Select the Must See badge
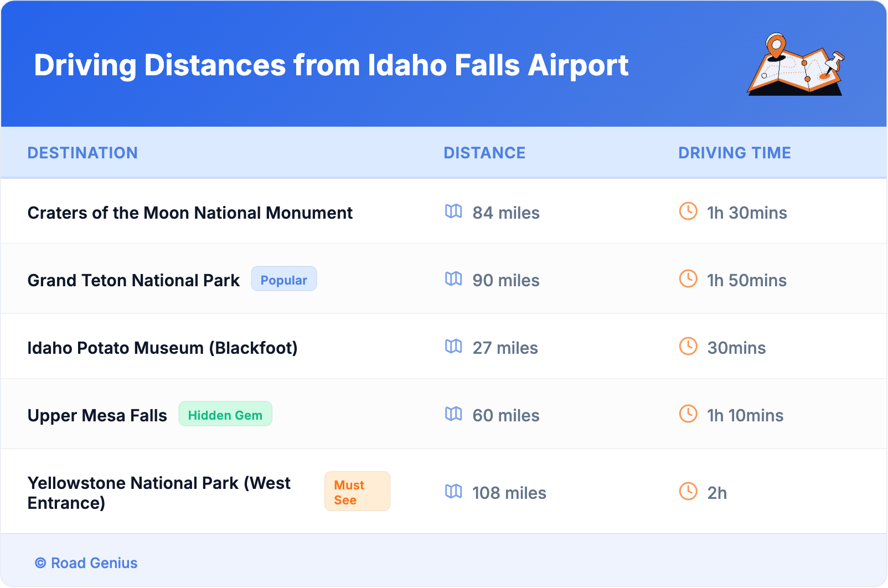The image size is (888, 588). coord(357,492)
